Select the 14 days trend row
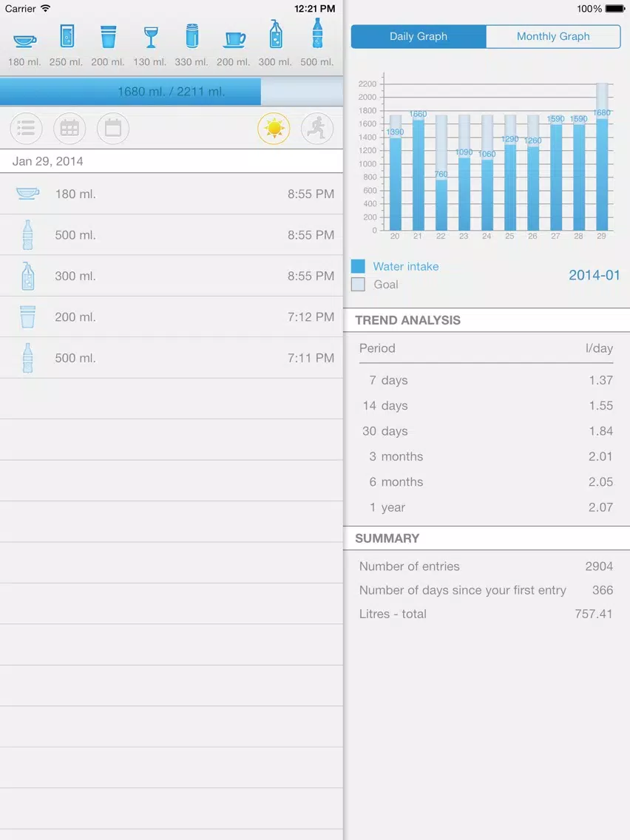This screenshot has height=840, width=630. pos(487,405)
